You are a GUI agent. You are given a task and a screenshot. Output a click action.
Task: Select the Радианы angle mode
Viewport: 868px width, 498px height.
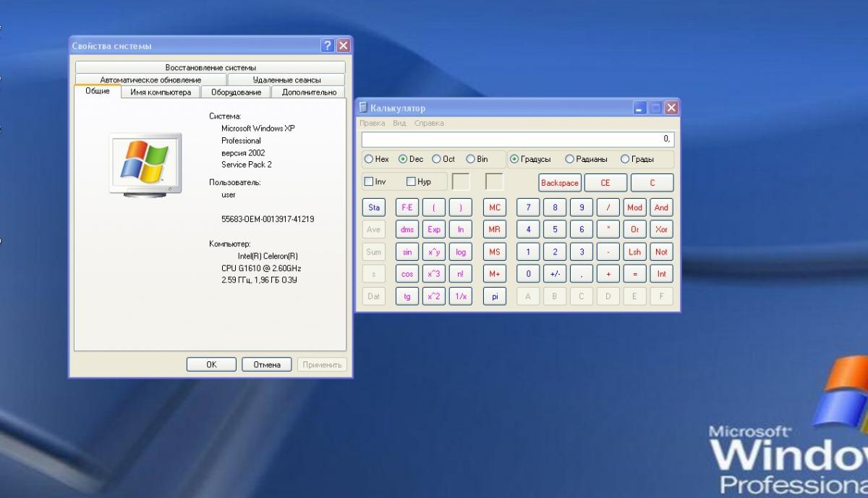[x=570, y=159]
